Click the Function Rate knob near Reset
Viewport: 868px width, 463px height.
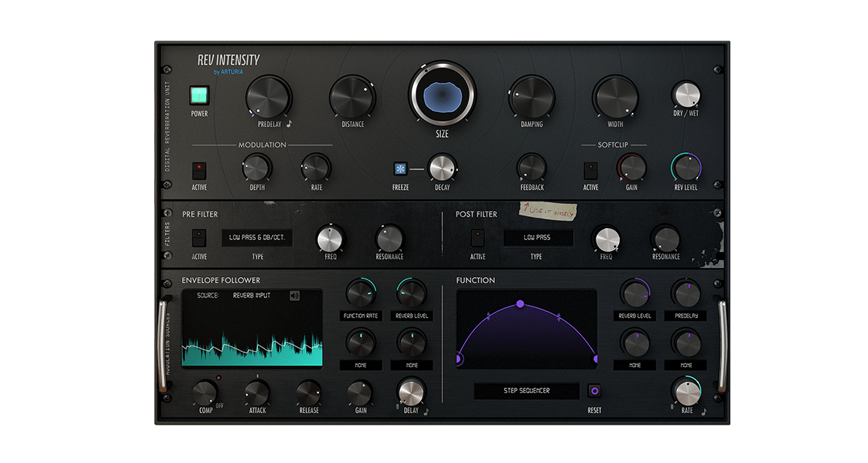pos(687,392)
